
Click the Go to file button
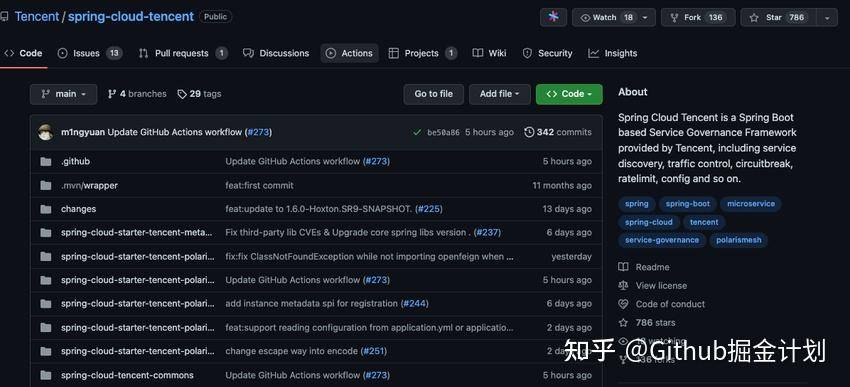click(x=434, y=94)
